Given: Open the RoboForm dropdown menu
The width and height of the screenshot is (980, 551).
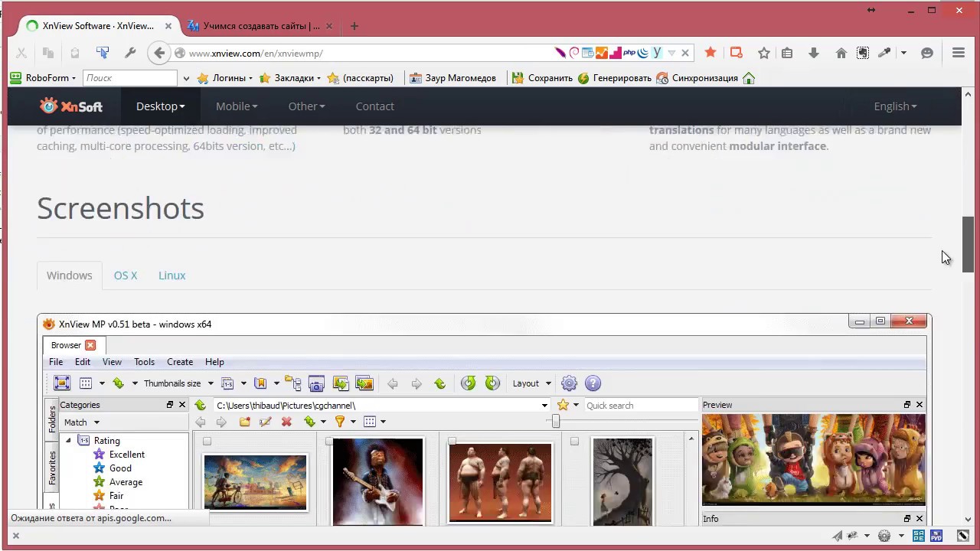Looking at the screenshot, I should [43, 78].
